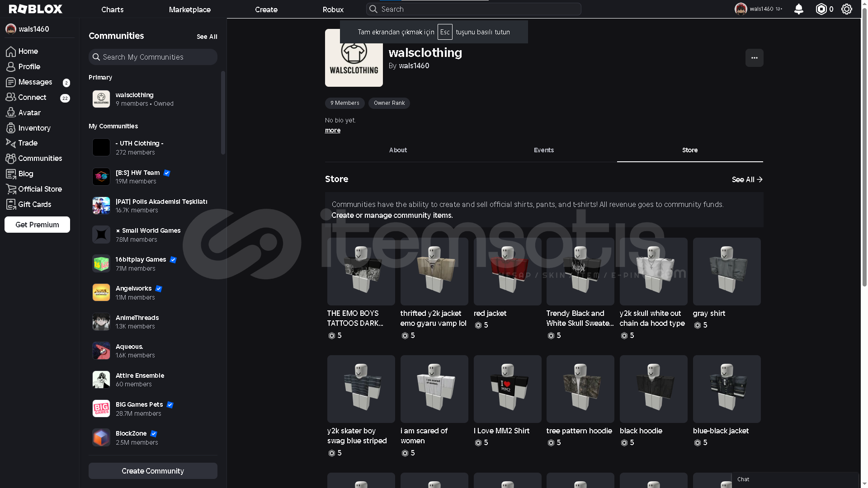Click the Get Premium button
Screen dimensions: 868x488
pyautogui.click(x=37, y=225)
